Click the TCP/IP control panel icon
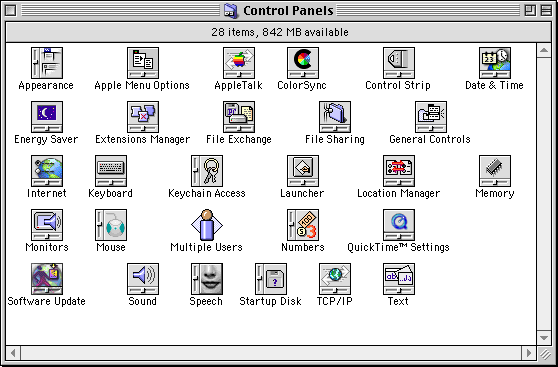Image resolution: width=558 pixels, height=367 pixels. coord(335,279)
